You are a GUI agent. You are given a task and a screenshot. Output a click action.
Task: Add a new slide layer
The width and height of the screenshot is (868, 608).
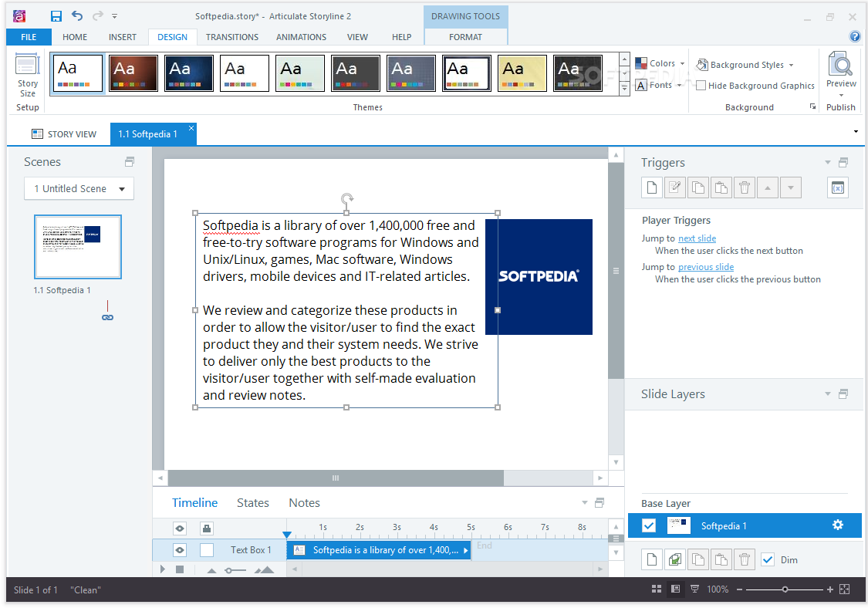[652, 560]
